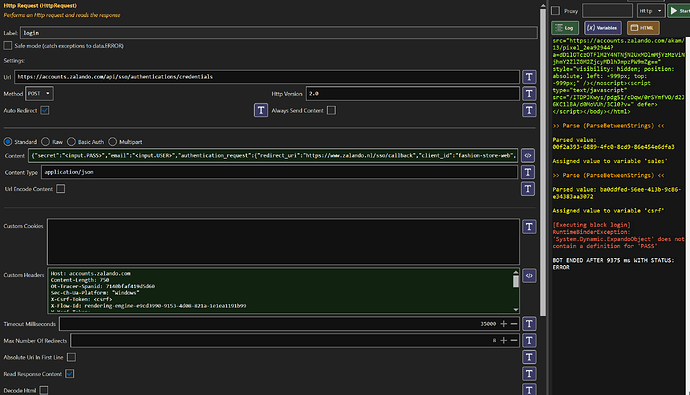The width and height of the screenshot is (690, 395).
Task: Select the Standard request type
Action: pyautogui.click(x=8, y=142)
